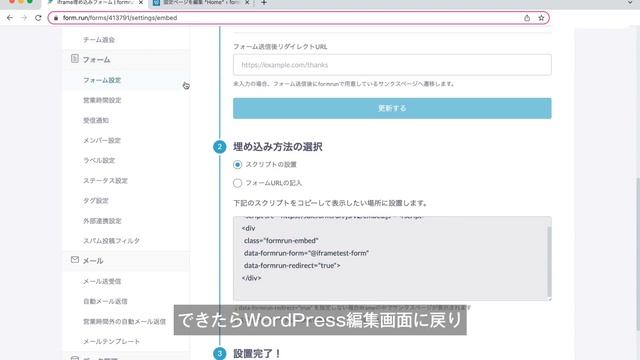The image size is (640, 360).
Task: Click the 埋め込み方法の選択 heading
Action: pos(278,147)
